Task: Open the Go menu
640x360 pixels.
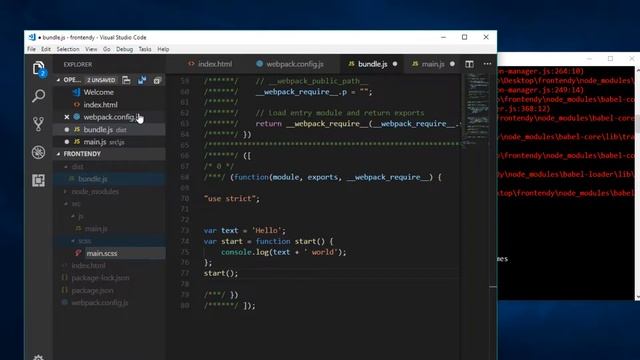Action: tap(107, 49)
